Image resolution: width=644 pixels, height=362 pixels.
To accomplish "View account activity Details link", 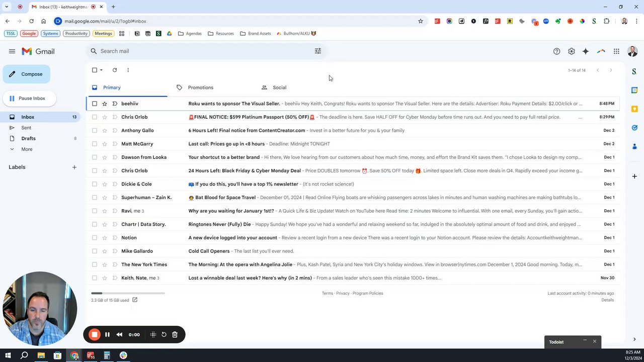I will pos(607,300).
